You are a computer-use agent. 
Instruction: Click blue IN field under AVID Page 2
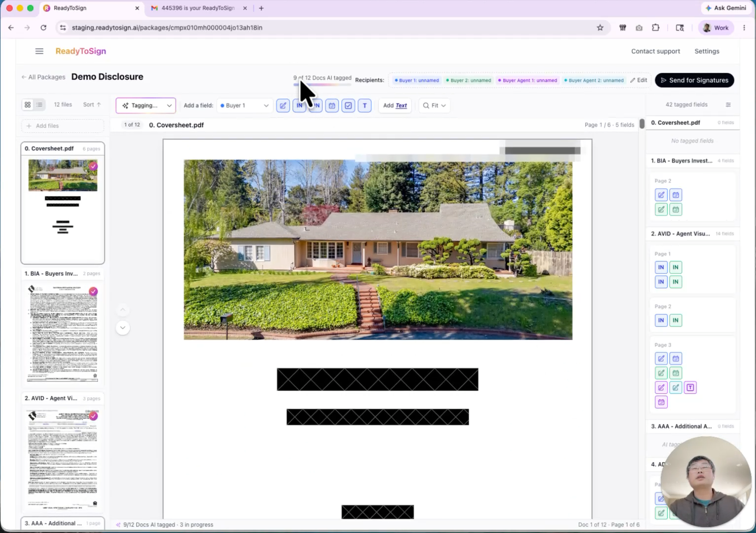[x=661, y=320]
